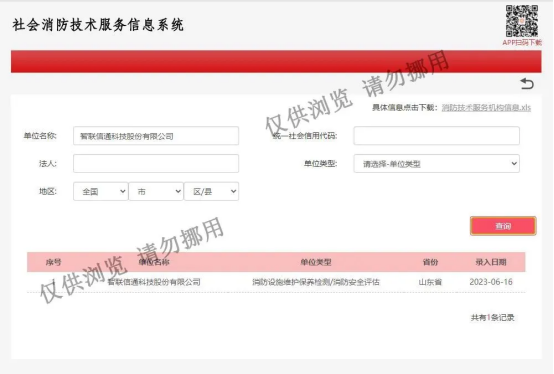
Task: Click the 单位名称 table column header
Action: click(x=154, y=262)
